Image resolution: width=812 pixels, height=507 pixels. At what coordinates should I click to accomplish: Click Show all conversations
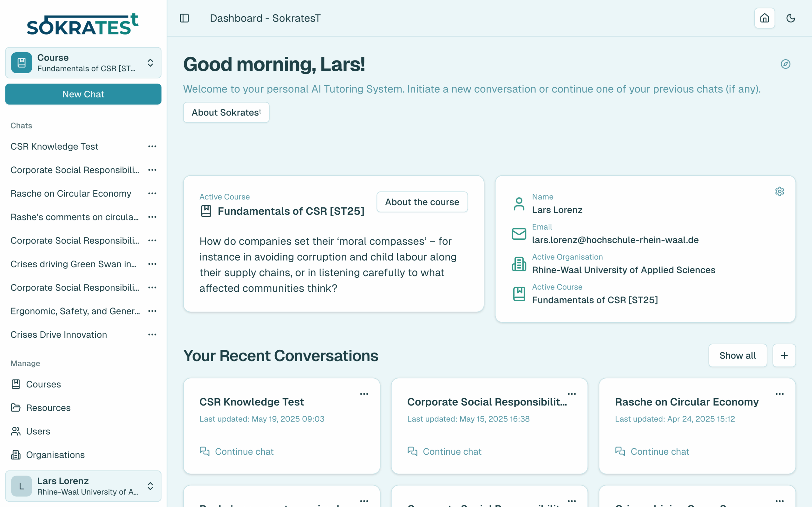737,355
